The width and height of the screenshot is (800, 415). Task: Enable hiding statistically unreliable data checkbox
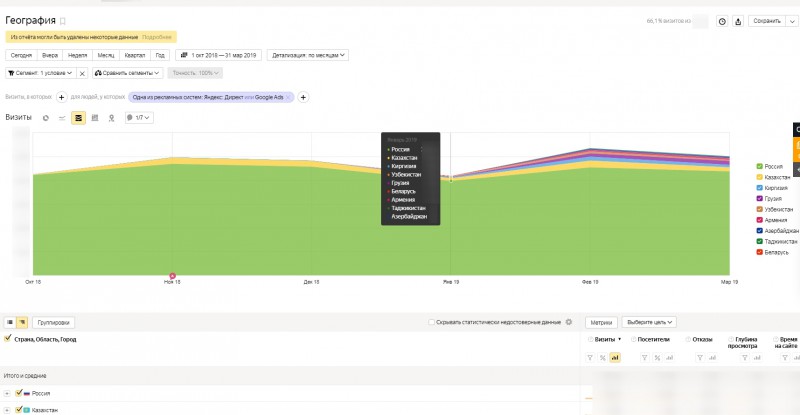431,322
